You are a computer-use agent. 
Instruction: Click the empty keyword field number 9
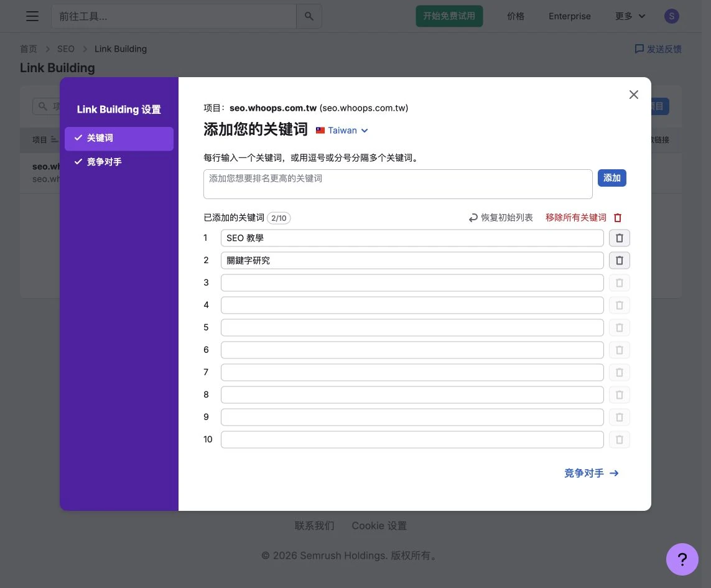[x=412, y=418]
